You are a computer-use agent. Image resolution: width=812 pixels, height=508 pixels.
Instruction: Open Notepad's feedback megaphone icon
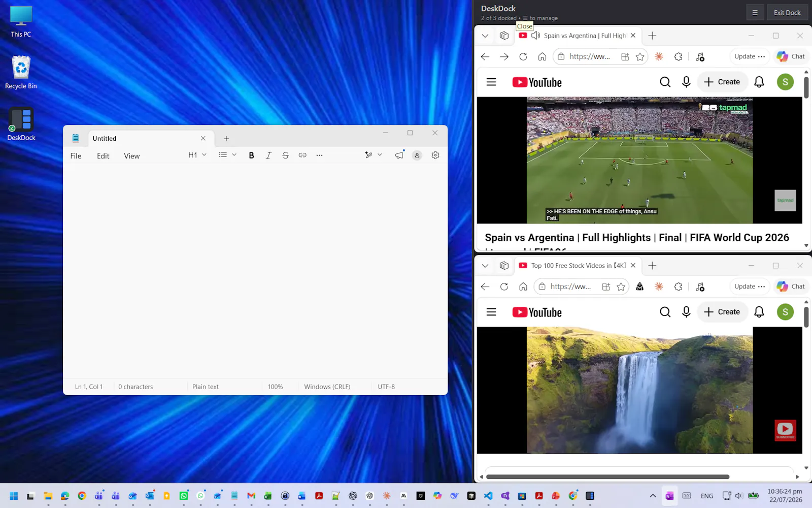click(399, 155)
